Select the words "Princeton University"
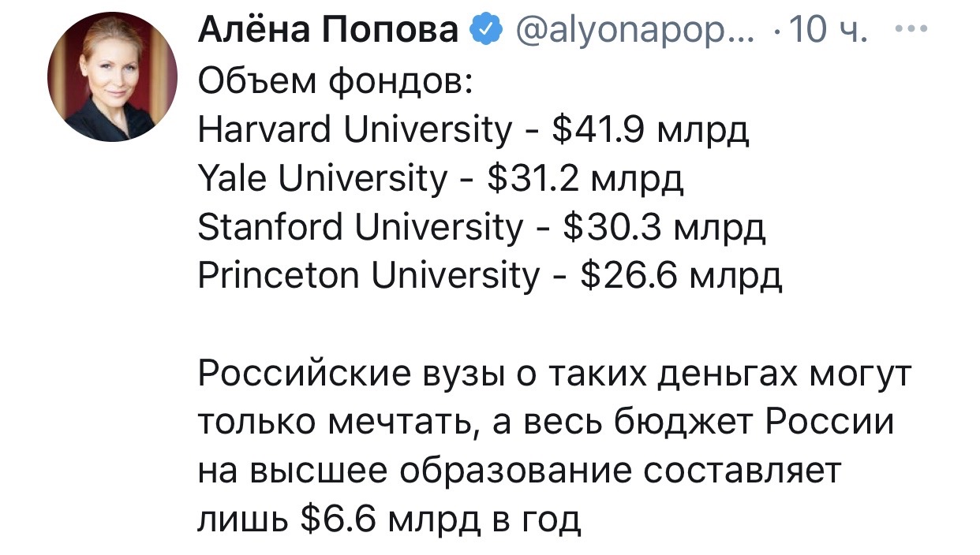This screenshot has height=555, width=980. click(367, 277)
